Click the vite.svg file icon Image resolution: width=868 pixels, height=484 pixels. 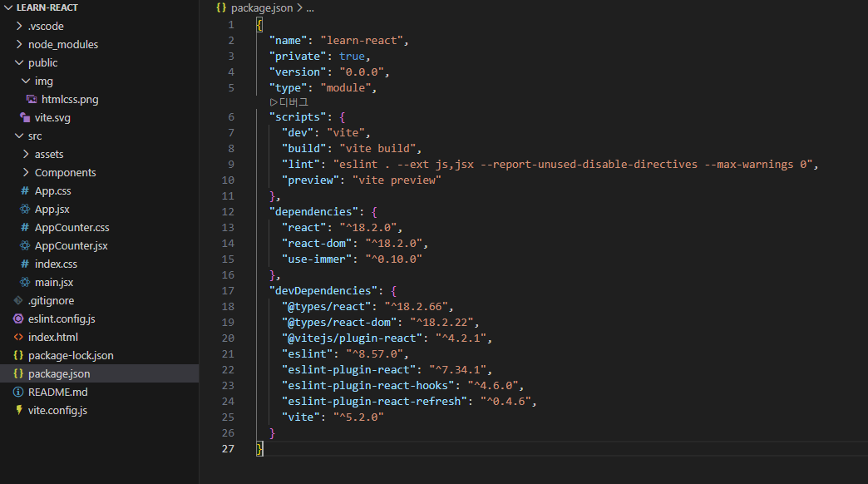pyautogui.click(x=25, y=117)
